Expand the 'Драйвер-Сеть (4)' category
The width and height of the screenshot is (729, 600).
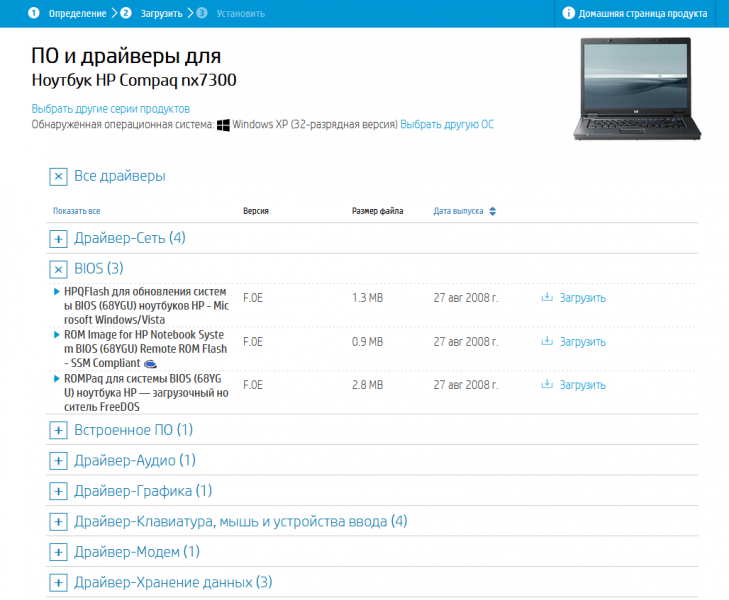point(58,239)
